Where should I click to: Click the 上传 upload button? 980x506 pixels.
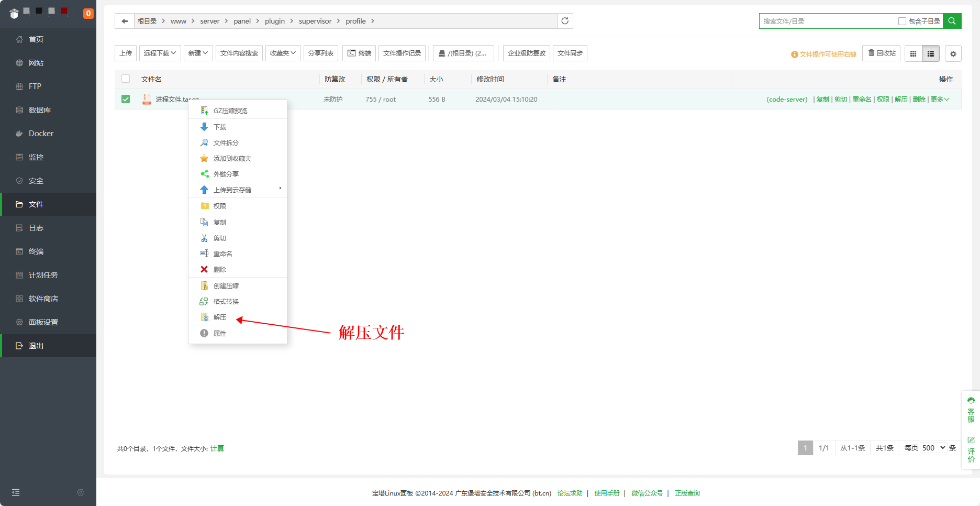(x=126, y=53)
